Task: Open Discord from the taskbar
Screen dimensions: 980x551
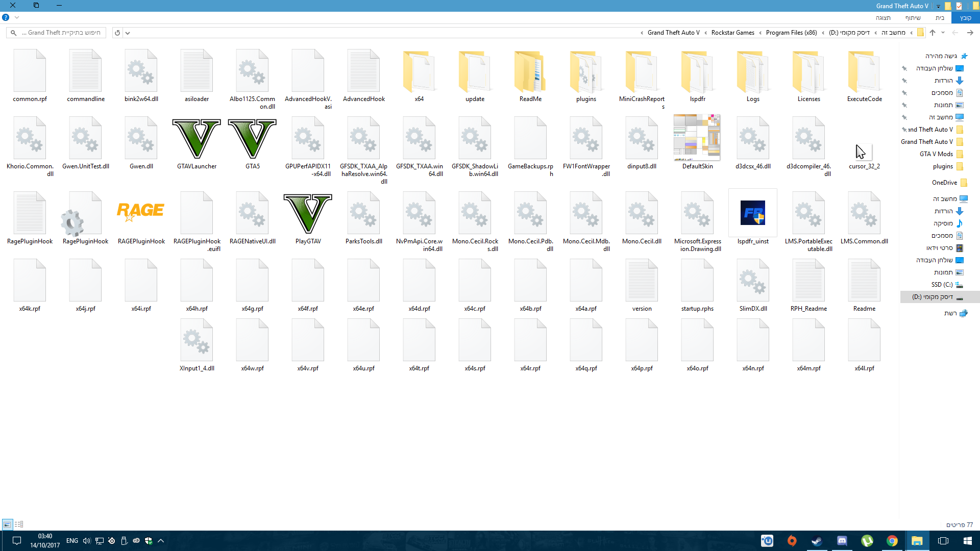Action: pyautogui.click(x=842, y=541)
